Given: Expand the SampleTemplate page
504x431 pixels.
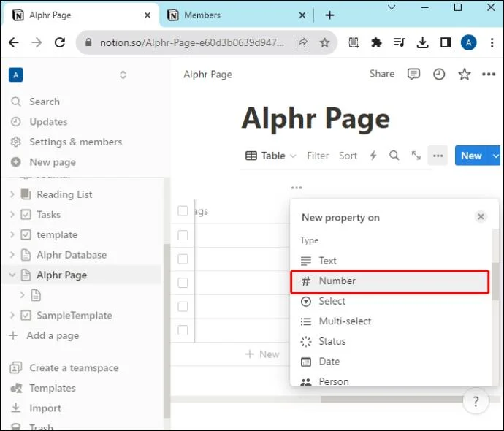Looking at the screenshot, I should pyautogui.click(x=12, y=316).
